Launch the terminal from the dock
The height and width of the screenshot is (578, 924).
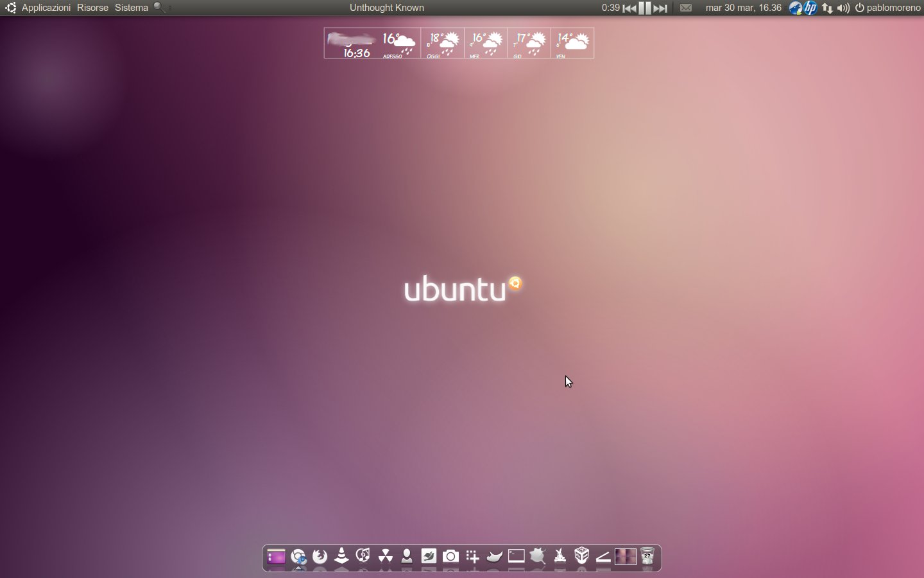[x=516, y=556]
